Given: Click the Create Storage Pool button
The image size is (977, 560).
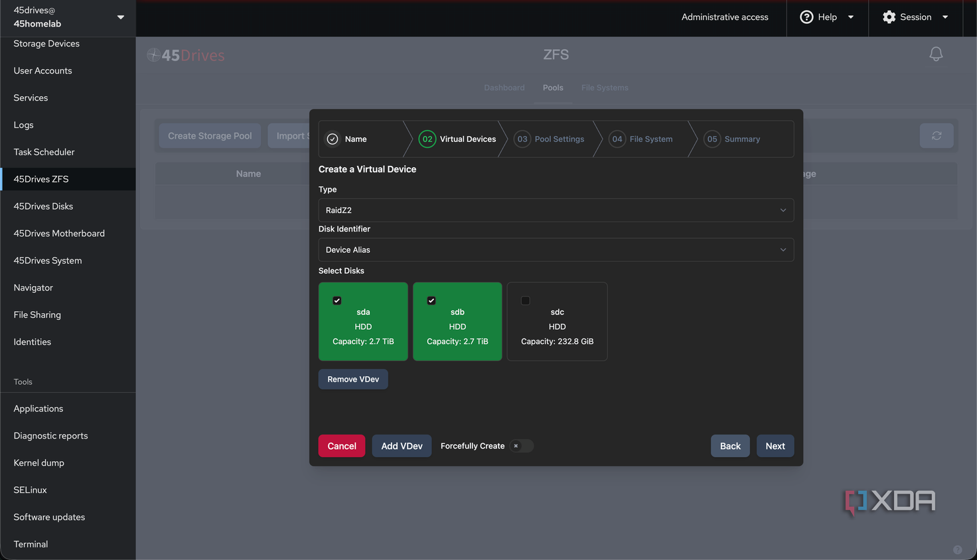Looking at the screenshot, I should coord(210,136).
